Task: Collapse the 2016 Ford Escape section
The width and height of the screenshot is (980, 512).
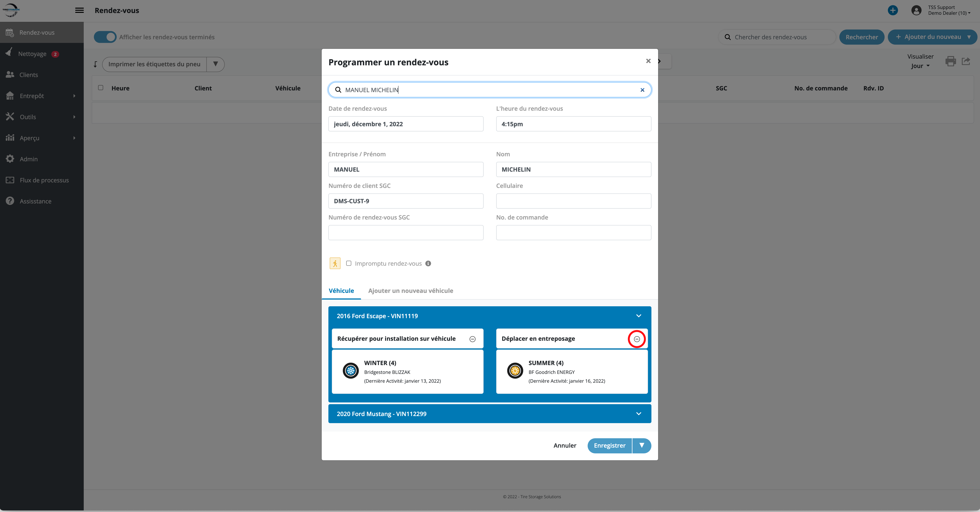Action: click(x=638, y=316)
